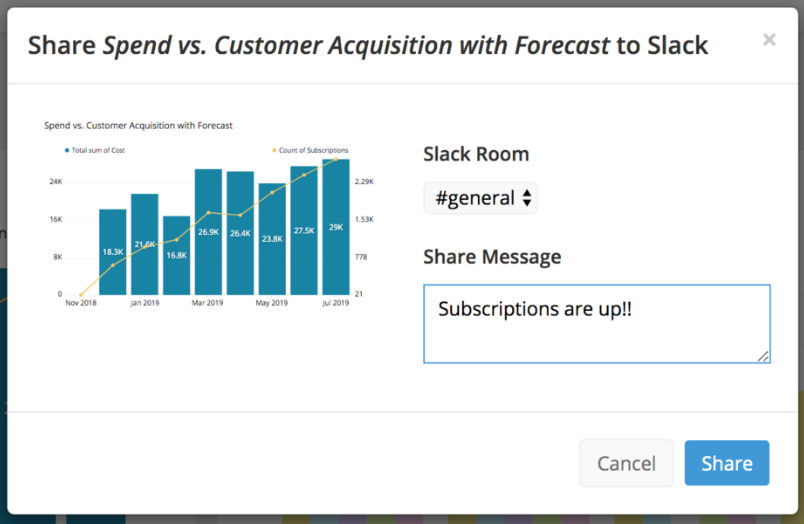Click the Count of Subscriptions legend dot
The width and height of the screenshot is (804, 524).
274,150
